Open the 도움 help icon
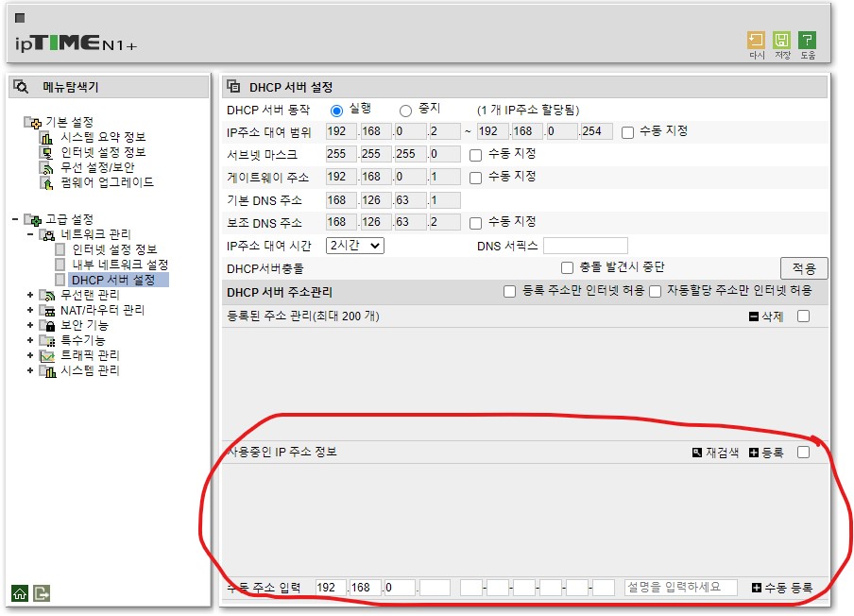 (807, 41)
